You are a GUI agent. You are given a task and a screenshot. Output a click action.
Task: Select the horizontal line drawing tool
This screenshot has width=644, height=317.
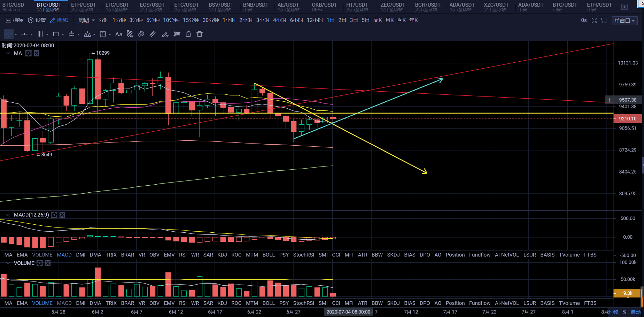[x=24, y=34]
